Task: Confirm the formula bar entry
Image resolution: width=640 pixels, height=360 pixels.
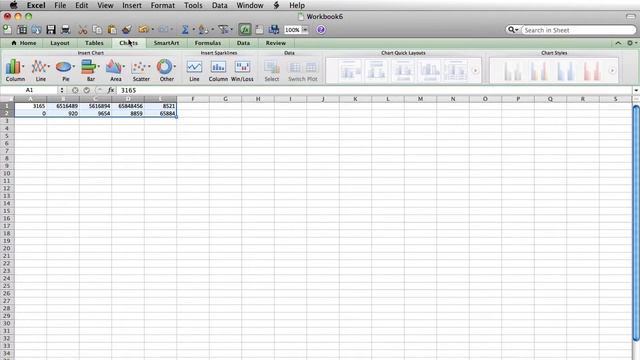Action: 87,90
